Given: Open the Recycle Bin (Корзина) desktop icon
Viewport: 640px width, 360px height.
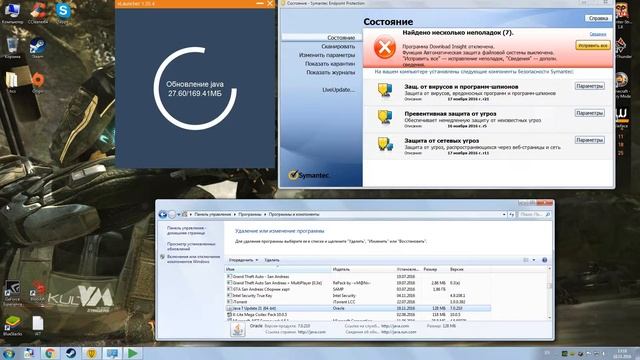Looking at the screenshot, I should [12, 47].
